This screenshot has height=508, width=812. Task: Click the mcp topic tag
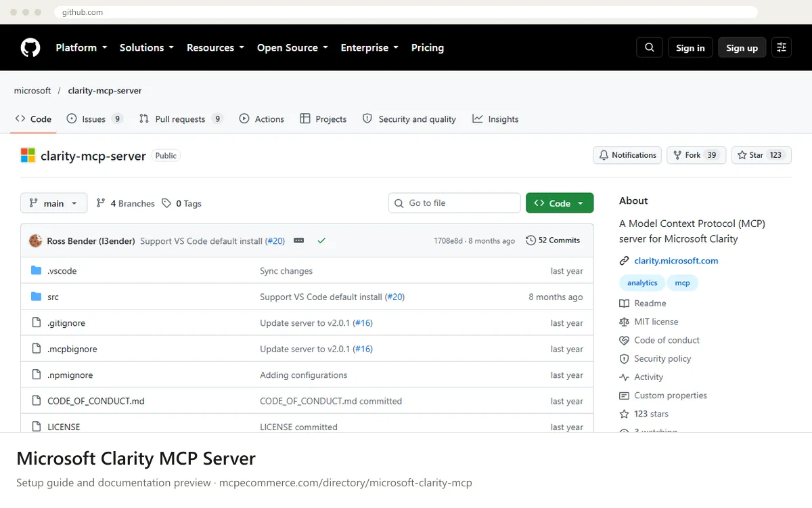coord(682,283)
